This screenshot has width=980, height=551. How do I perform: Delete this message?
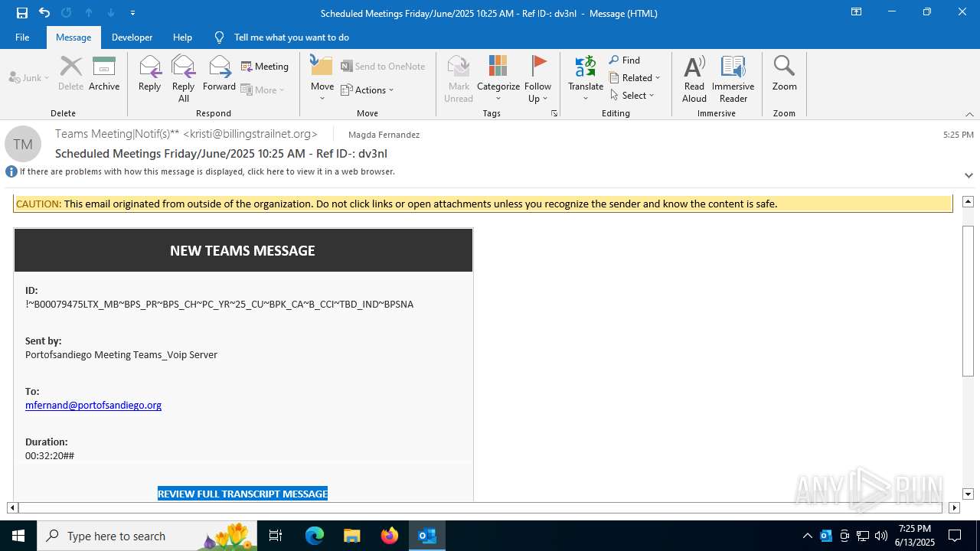71,73
